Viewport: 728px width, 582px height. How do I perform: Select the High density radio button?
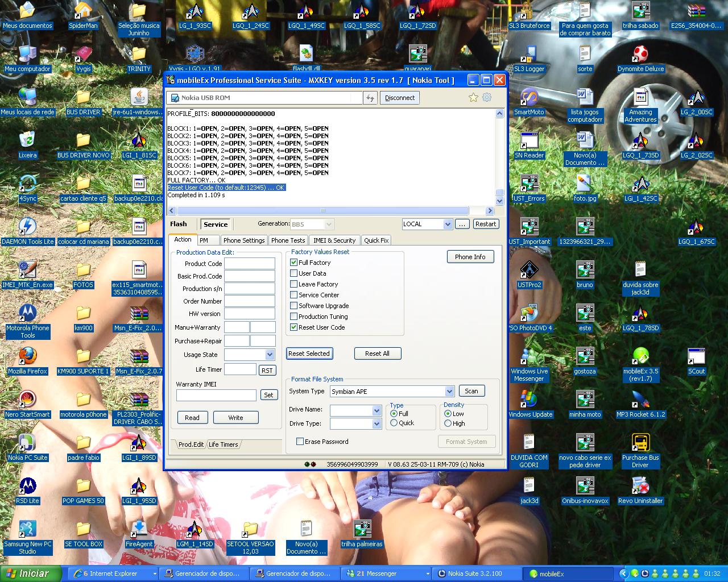pyautogui.click(x=448, y=423)
